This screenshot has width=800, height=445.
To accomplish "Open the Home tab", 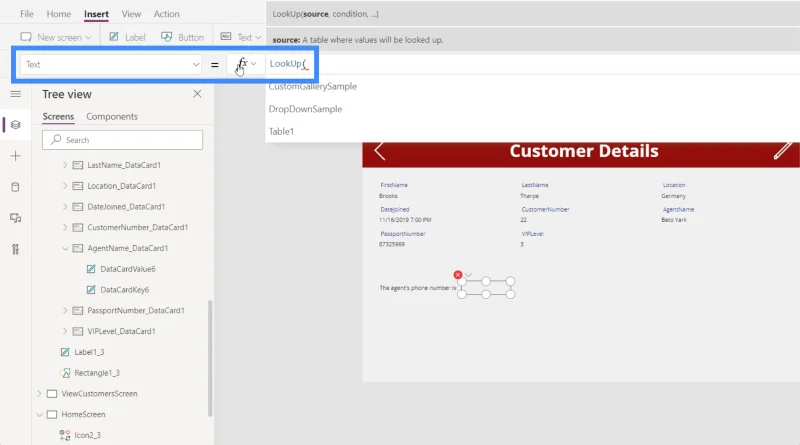I will pos(59,14).
